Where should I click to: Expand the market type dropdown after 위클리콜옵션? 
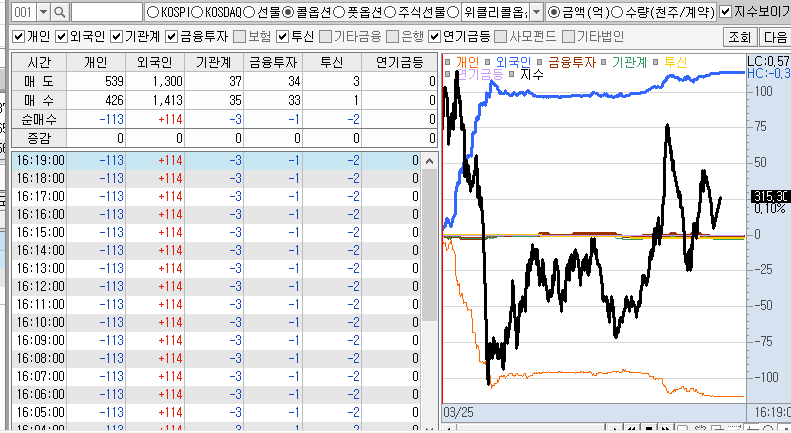pos(537,12)
